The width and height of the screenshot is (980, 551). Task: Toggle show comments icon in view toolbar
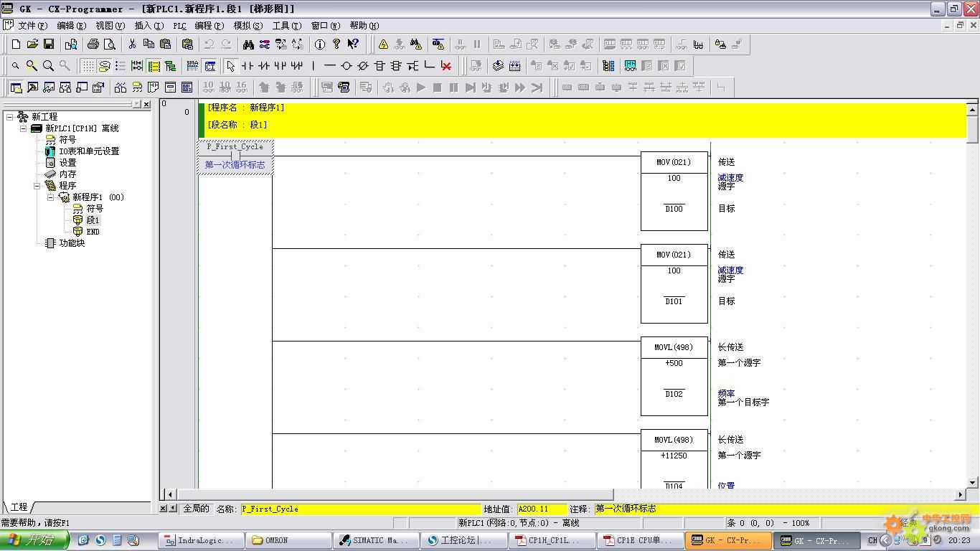[104, 66]
